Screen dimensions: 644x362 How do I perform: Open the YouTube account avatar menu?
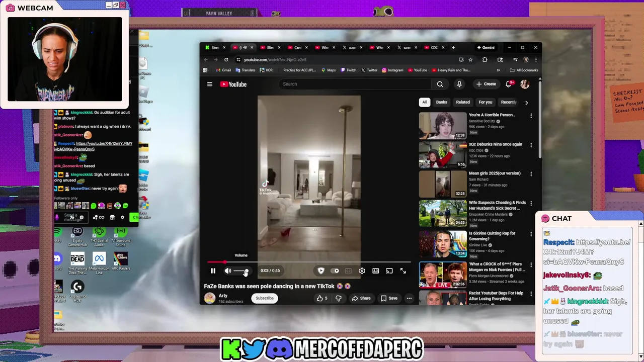525,84
